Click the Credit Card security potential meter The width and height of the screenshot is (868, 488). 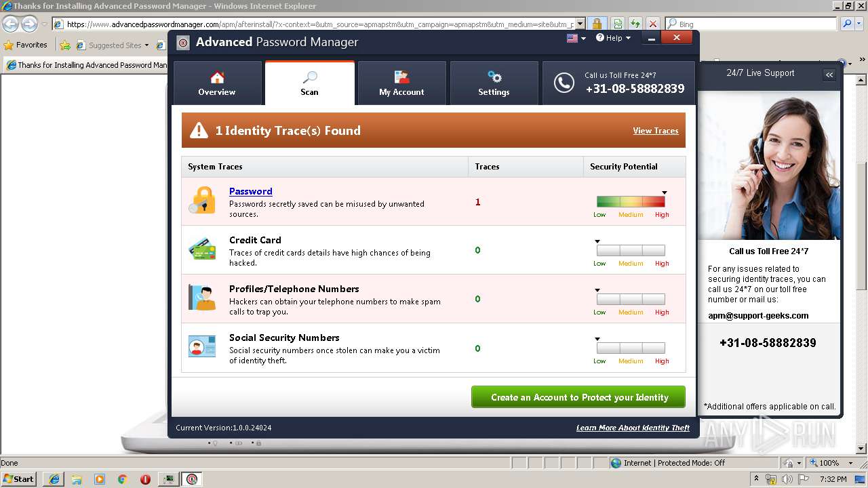pos(631,250)
